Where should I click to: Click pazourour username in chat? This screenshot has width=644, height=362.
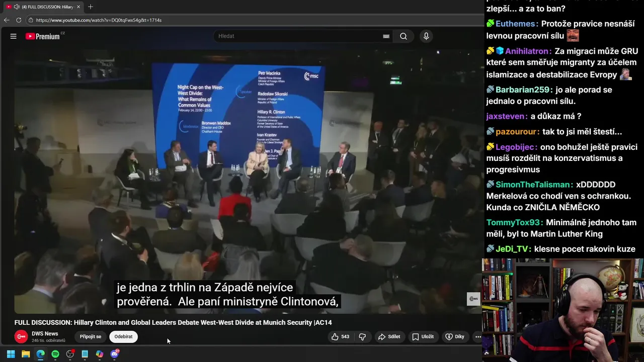tap(516, 132)
